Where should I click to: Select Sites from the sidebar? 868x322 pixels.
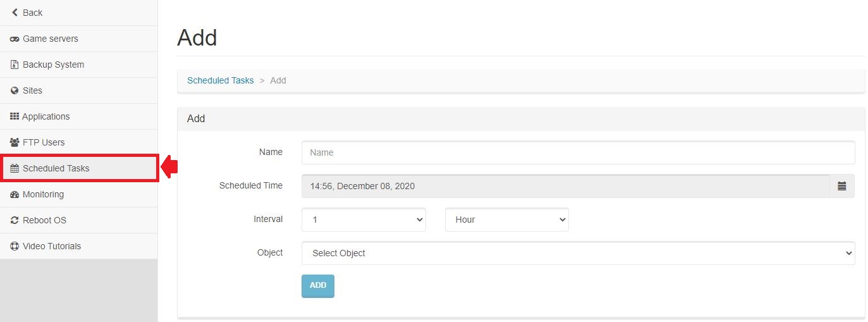78,90
